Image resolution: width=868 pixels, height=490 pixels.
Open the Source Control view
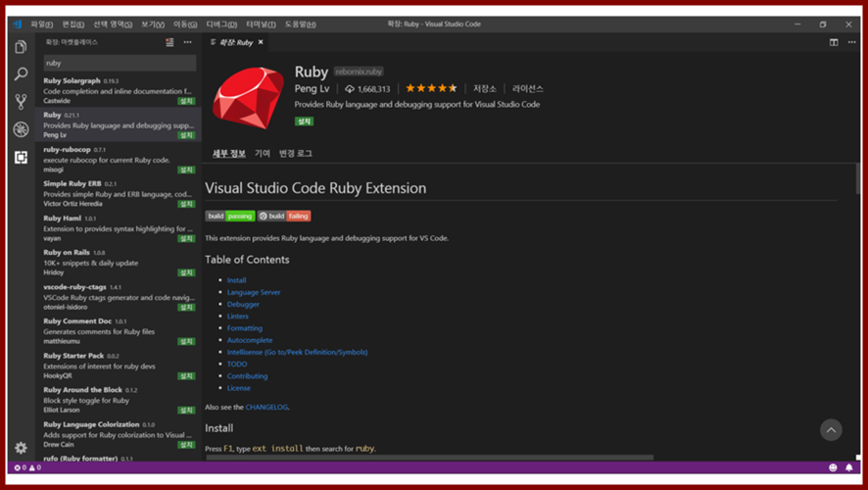click(21, 101)
